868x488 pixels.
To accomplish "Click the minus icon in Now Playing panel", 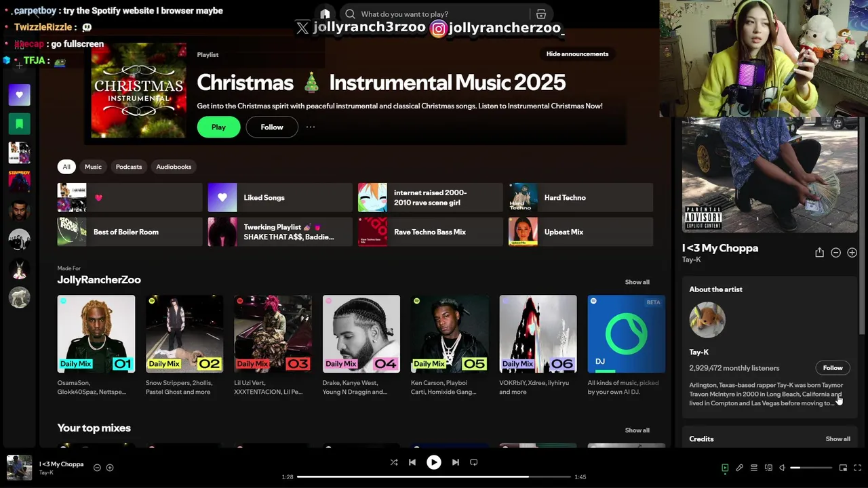I will [835, 252].
